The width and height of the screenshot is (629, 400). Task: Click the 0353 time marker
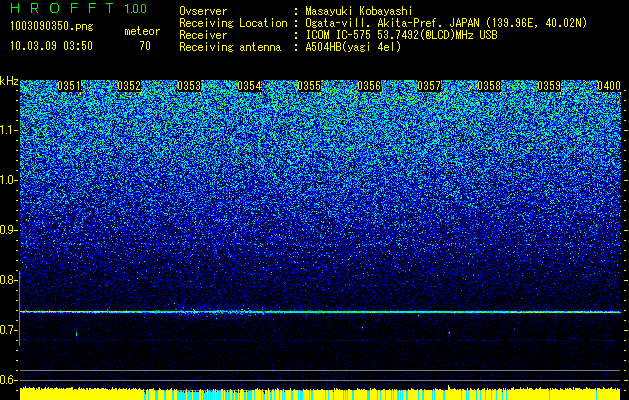click(x=189, y=86)
